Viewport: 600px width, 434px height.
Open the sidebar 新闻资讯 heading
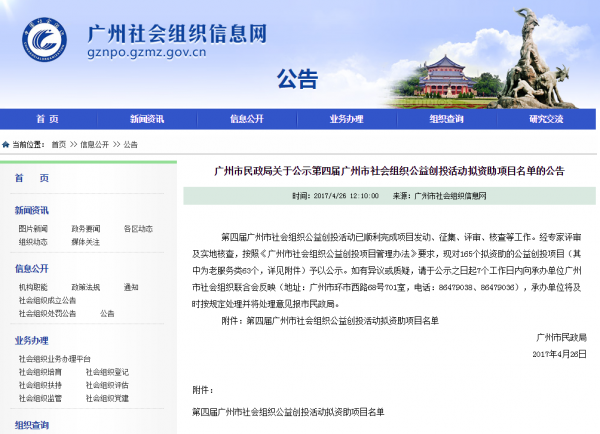[32, 210]
